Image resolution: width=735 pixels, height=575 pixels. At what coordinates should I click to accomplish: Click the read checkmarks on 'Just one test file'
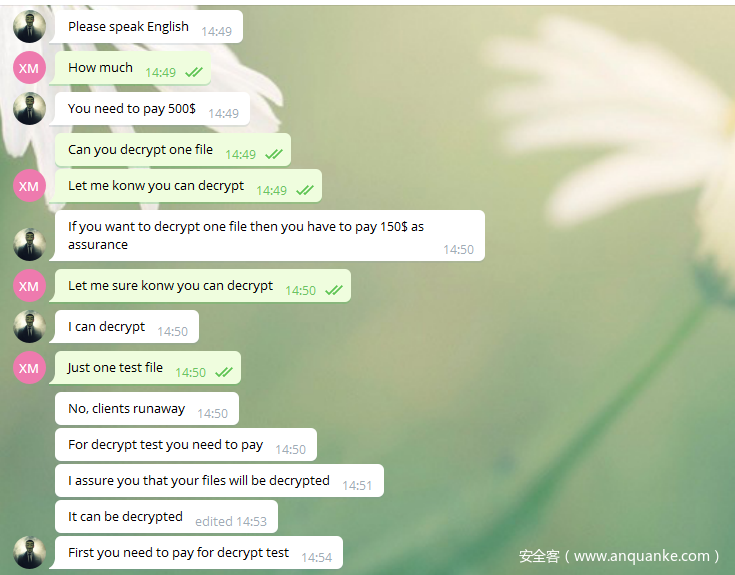click(224, 372)
